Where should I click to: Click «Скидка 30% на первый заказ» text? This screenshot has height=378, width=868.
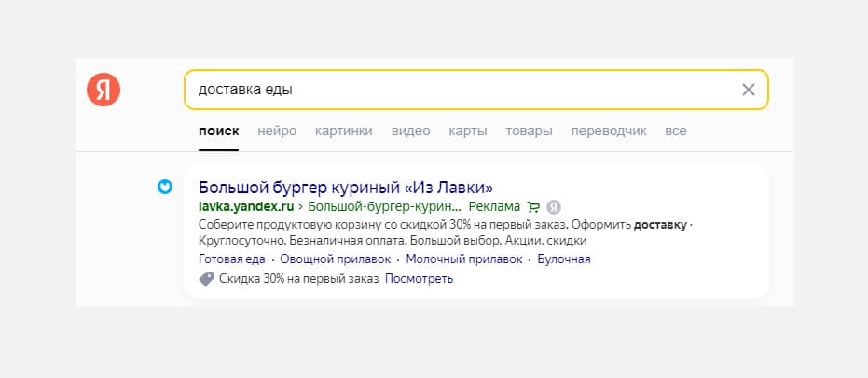pos(299,279)
